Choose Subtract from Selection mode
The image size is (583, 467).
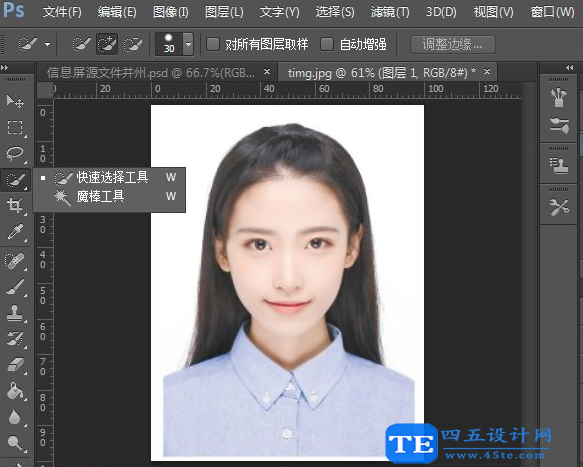pos(133,44)
